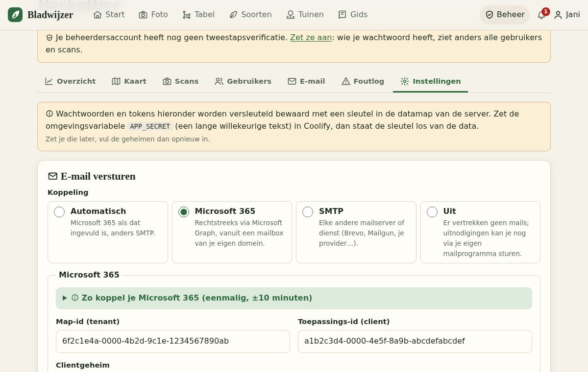The width and height of the screenshot is (588, 372).
Task: Click the Bladwijzer leaf logo icon
Action: tap(15, 15)
